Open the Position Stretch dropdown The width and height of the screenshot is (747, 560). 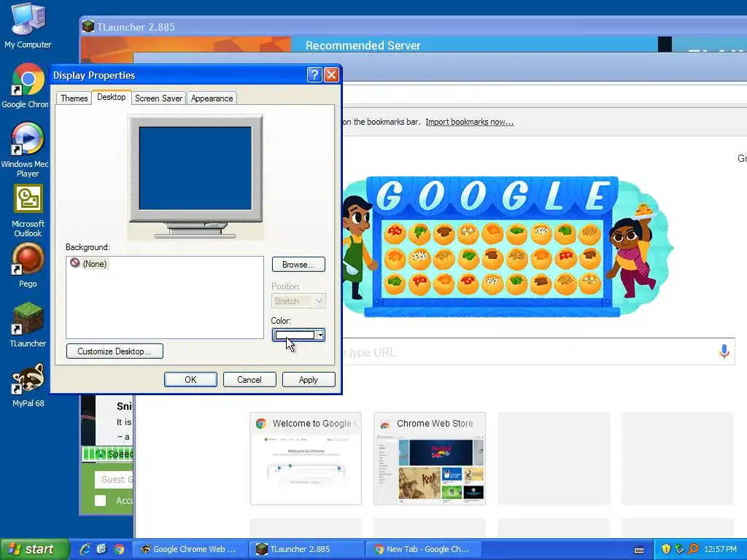point(298,301)
